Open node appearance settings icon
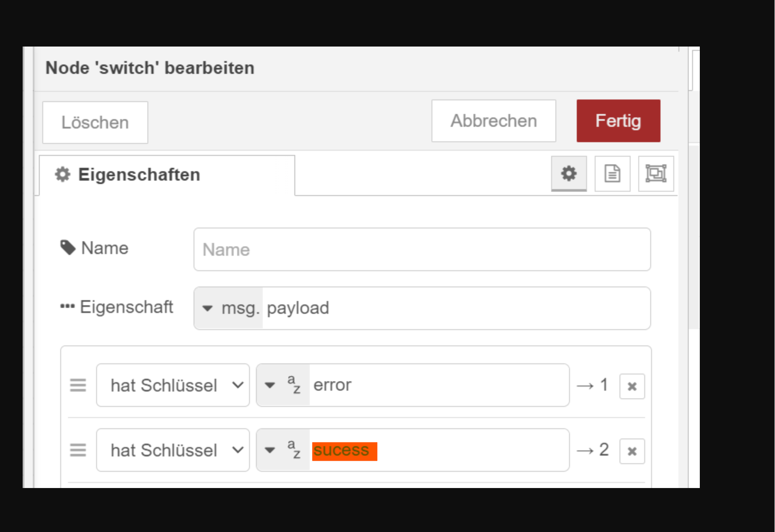The height and width of the screenshot is (532, 775). coord(656,174)
